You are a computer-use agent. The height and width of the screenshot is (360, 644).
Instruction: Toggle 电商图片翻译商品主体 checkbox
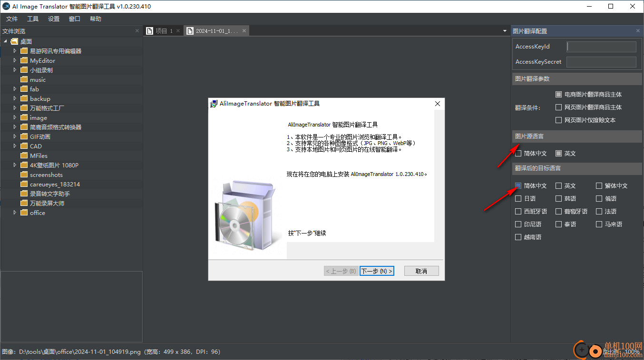click(x=559, y=95)
